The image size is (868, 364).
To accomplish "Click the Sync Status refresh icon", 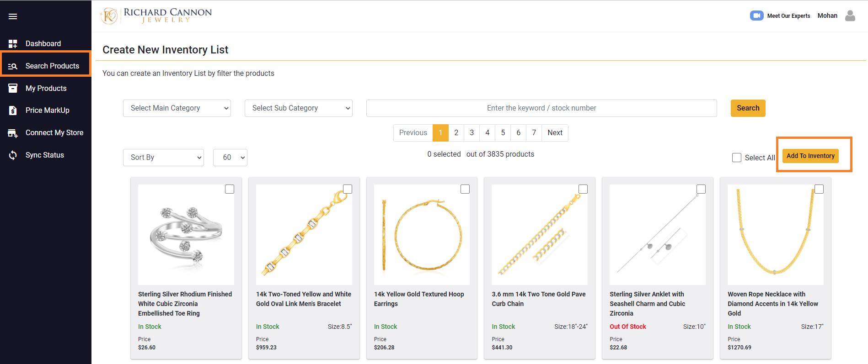I will tap(13, 155).
